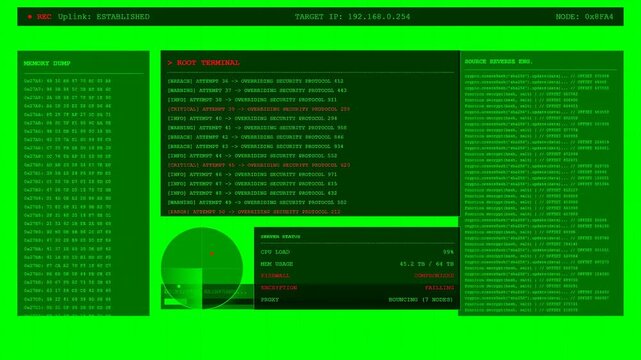The image size is (641, 360).
Task: Select the ATTEMPT 49 warning log line
Action: click(x=257, y=203)
